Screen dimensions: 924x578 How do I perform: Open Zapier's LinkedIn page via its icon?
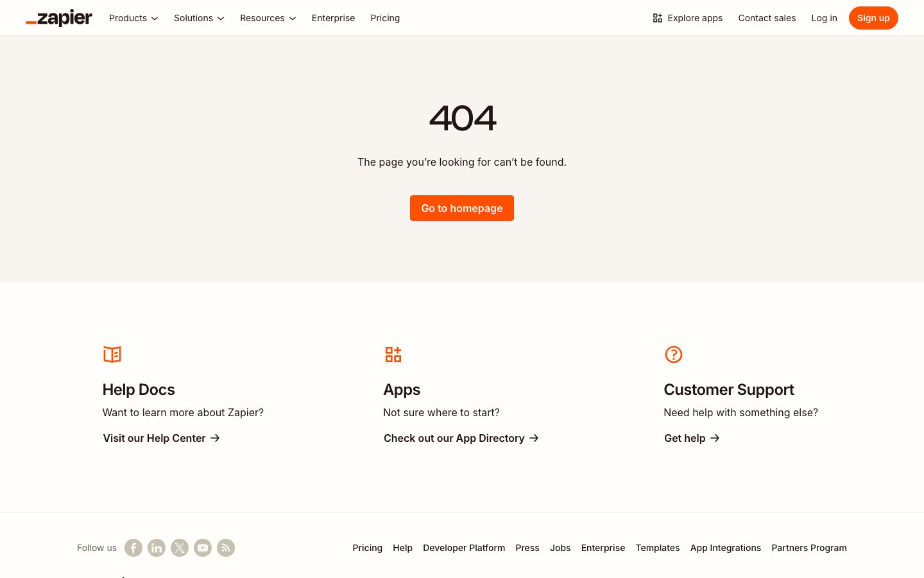(157, 548)
